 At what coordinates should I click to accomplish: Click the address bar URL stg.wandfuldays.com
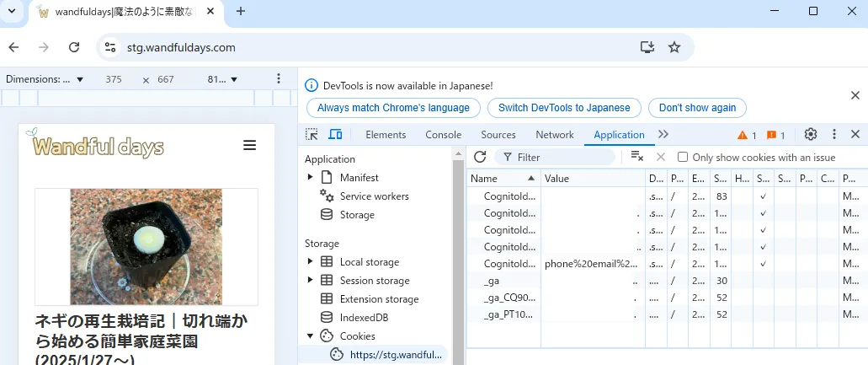182,48
